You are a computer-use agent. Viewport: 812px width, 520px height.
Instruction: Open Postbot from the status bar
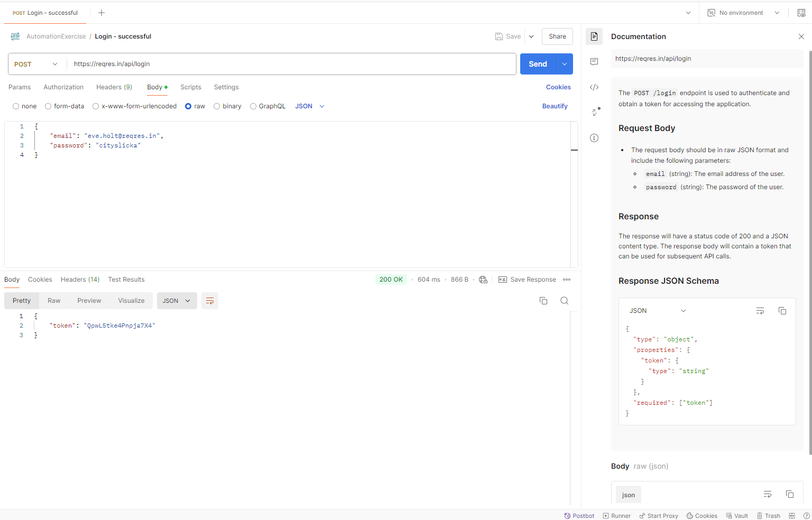point(579,516)
